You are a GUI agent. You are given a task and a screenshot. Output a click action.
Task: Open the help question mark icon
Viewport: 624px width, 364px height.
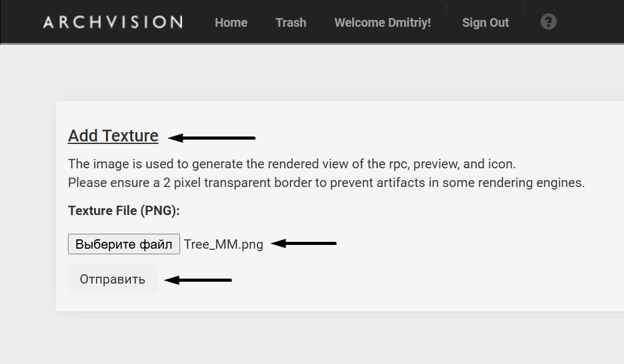click(x=549, y=22)
